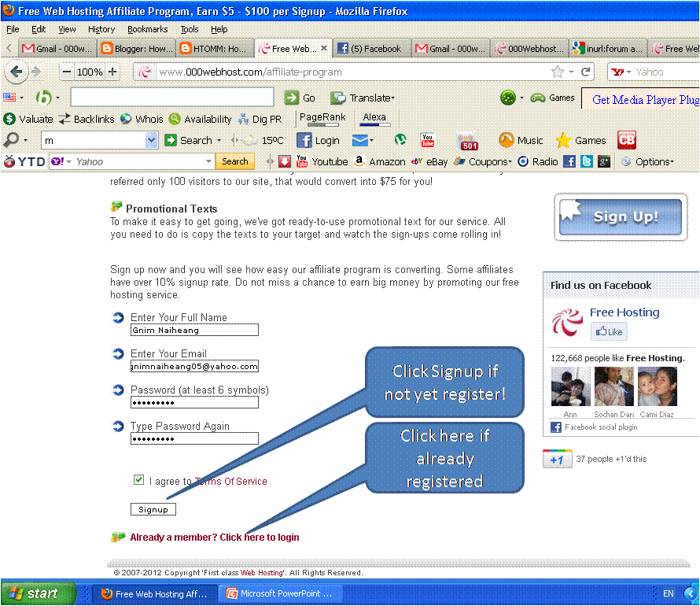Screen dimensions: 700x606
Task: Expand the Search button dropdown arrow
Action: (x=219, y=141)
